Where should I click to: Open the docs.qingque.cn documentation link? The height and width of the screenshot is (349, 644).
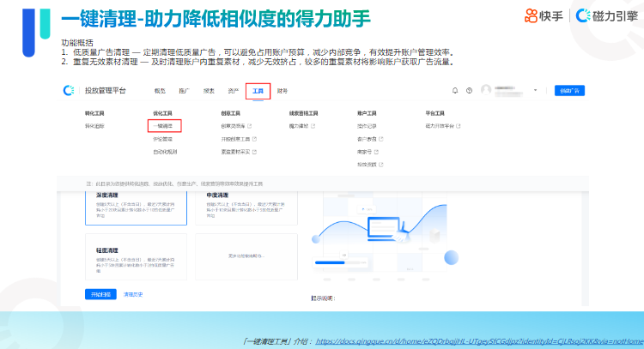479,341
